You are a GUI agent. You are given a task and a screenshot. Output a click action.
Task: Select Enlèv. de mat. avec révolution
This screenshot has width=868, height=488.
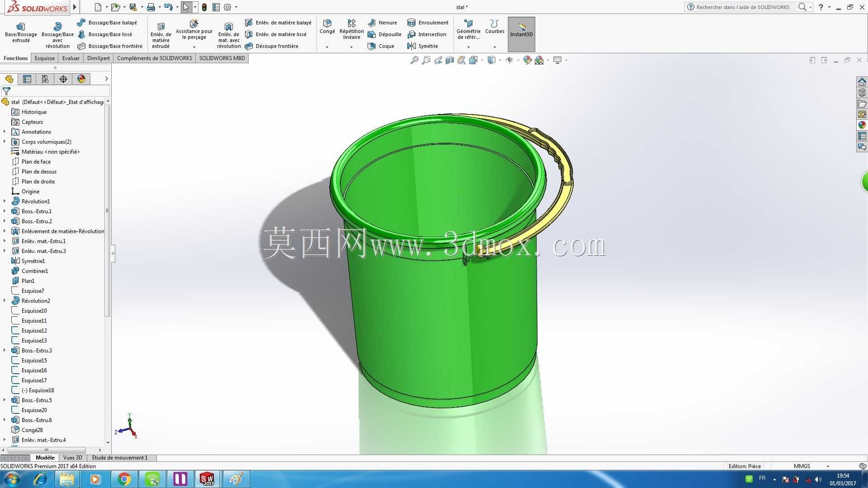click(x=229, y=35)
